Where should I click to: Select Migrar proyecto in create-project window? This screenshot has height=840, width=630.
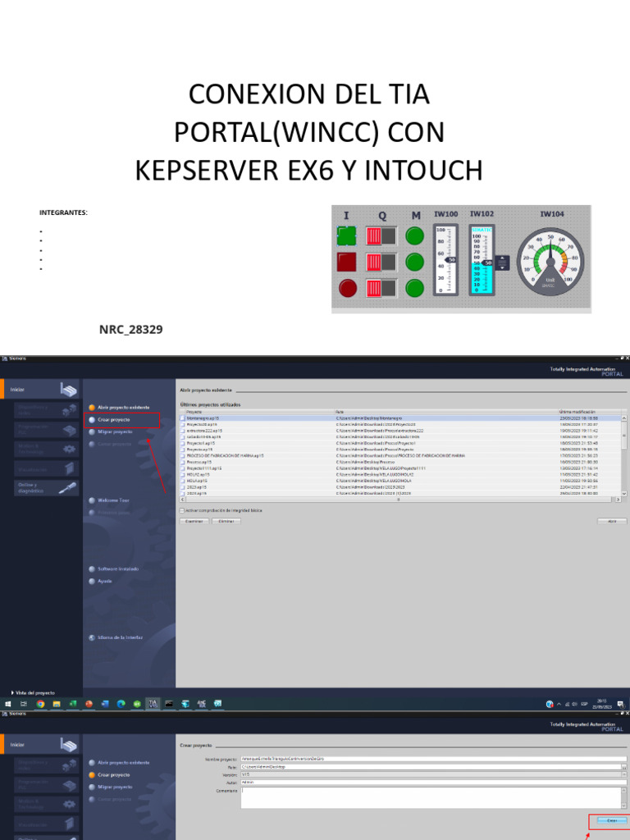111,787
